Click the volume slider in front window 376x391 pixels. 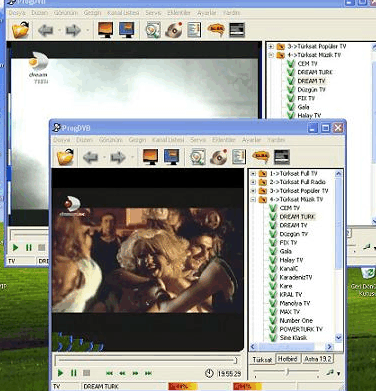(287, 372)
